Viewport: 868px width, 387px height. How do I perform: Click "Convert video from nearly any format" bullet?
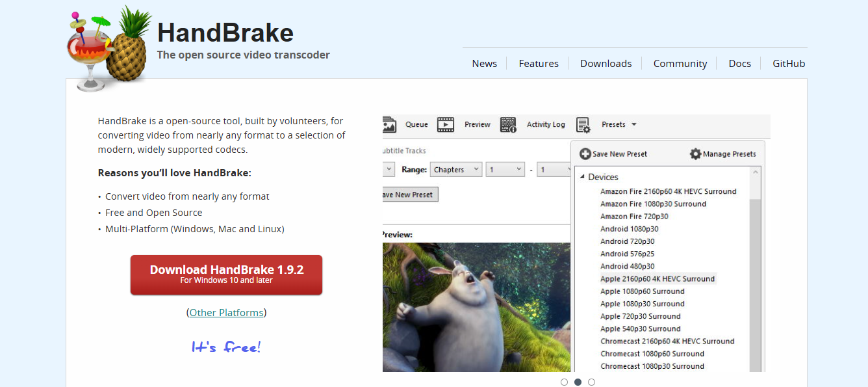[x=187, y=196]
